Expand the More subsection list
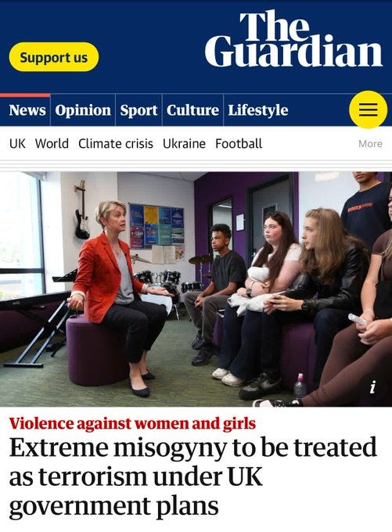This screenshot has width=392, height=532. coord(370,143)
